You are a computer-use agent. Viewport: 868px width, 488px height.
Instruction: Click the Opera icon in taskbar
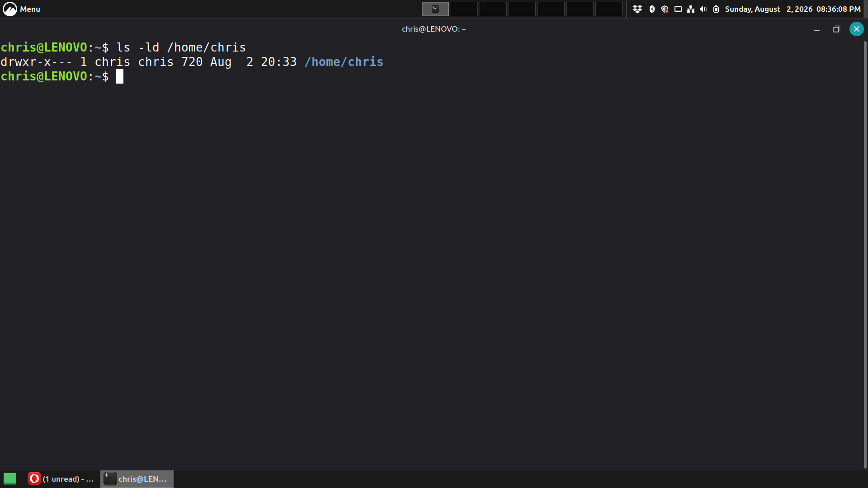point(34,479)
